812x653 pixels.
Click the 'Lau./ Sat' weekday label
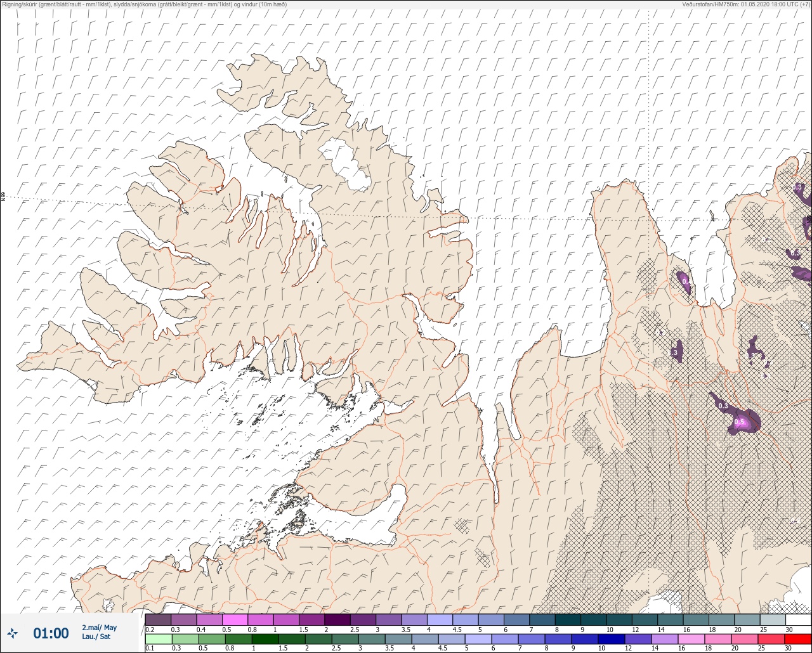[x=95, y=637]
